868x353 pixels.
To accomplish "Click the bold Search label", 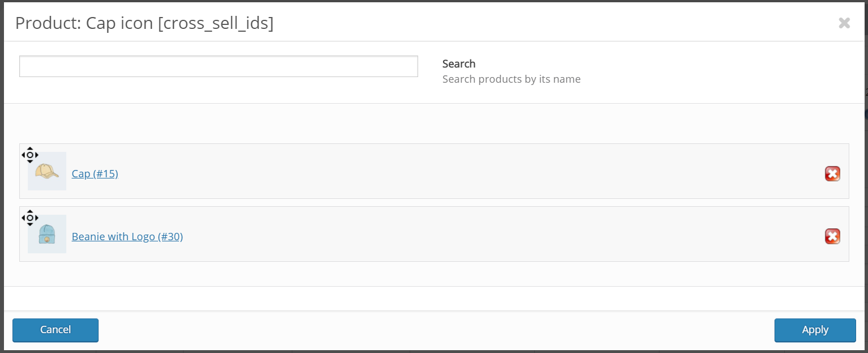I will tap(459, 63).
